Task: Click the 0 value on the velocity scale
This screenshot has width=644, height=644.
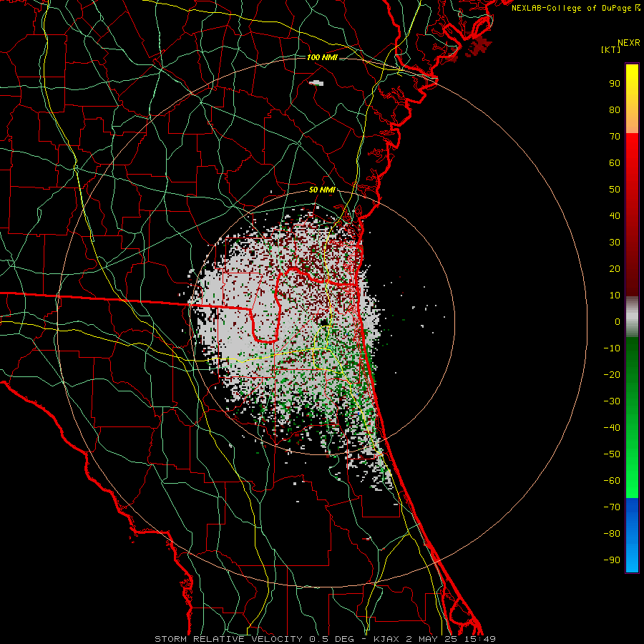Action: (x=618, y=322)
